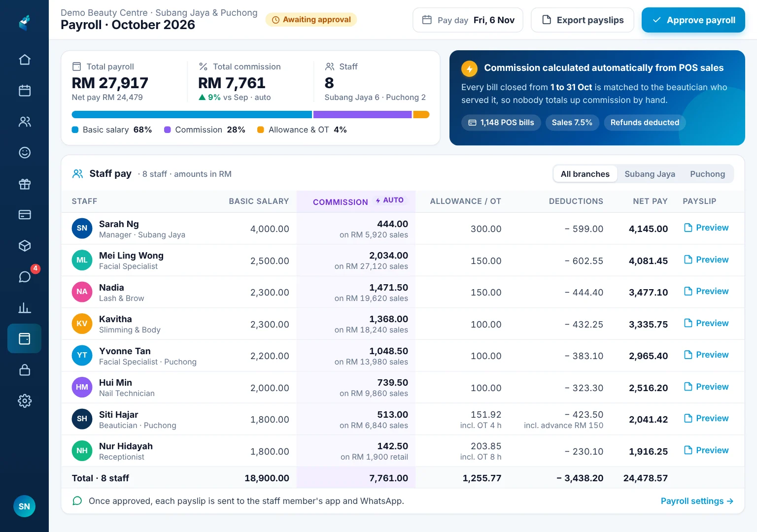
Task: Click the Refunds deducted chip
Action: pos(645,123)
